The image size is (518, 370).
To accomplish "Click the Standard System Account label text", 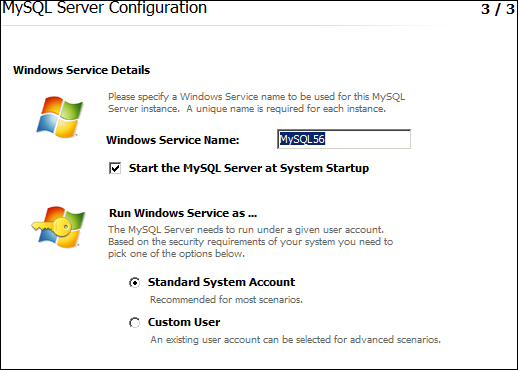I will pos(221,282).
